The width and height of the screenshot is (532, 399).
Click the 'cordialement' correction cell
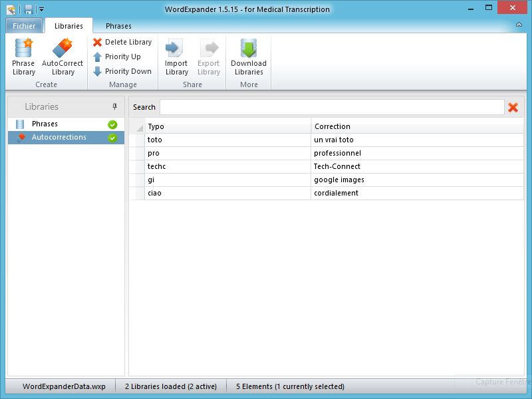point(418,193)
